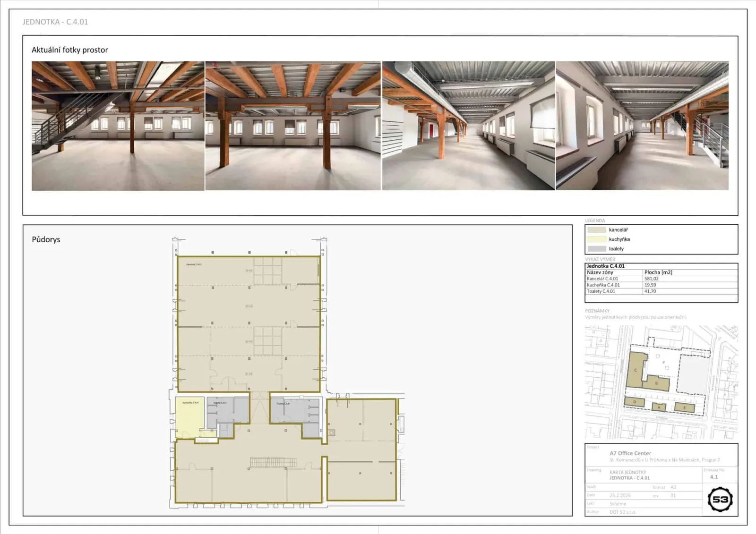
Task: Open second photo with two central timber posts
Action: pos(293,126)
